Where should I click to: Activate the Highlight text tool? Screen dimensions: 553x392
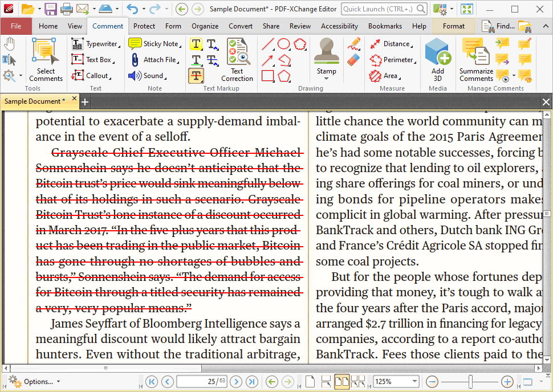(x=196, y=44)
